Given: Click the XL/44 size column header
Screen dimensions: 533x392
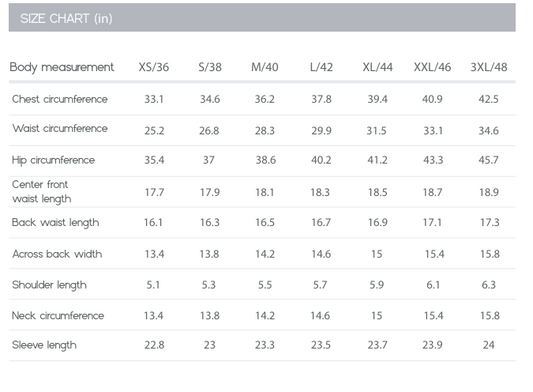Looking at the screenshot, I should point(377,67).
